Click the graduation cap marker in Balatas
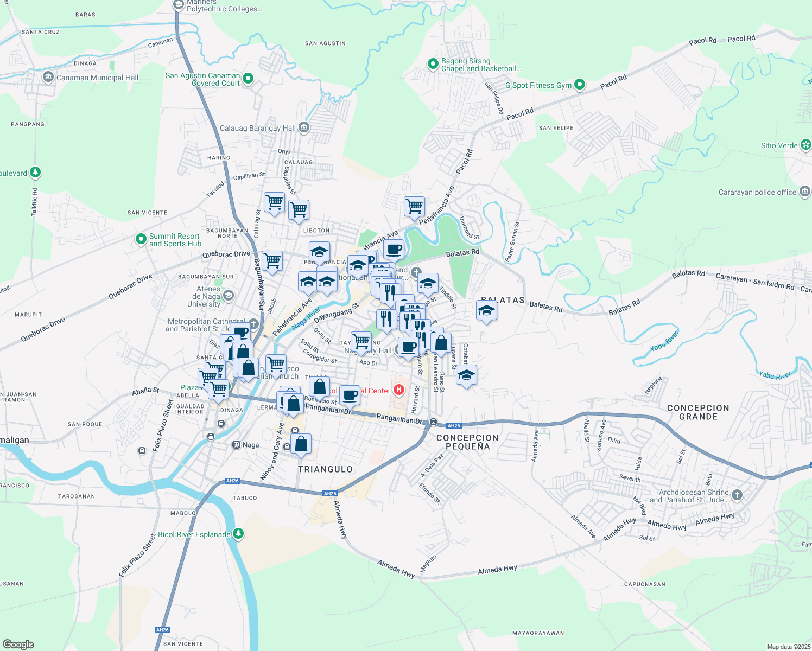812x651 pixels. tap(486, 310)
